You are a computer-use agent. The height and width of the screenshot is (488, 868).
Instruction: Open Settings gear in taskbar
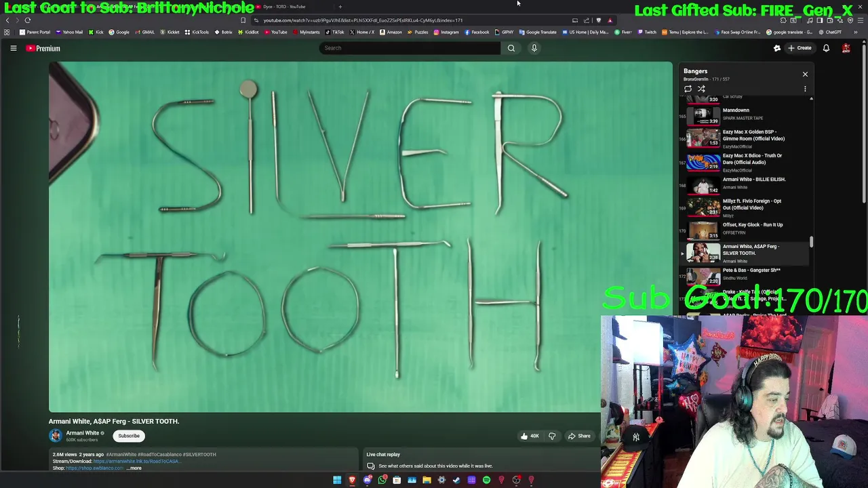click(441, 480)
